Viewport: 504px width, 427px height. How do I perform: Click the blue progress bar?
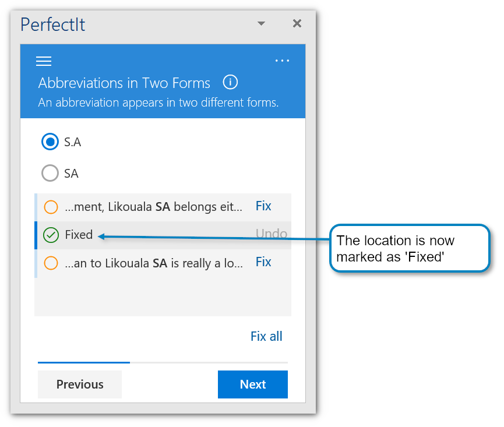[84, 362]
